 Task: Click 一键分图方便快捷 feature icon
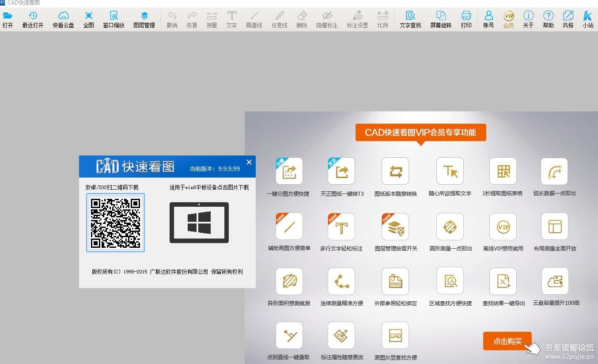click(289, 171)
